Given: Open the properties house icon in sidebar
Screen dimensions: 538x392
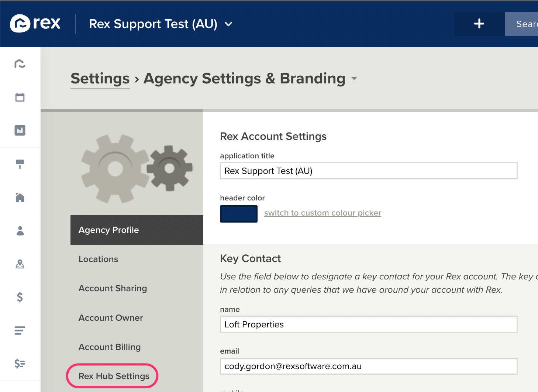Looking at the screenshot, I should [20, 197].
